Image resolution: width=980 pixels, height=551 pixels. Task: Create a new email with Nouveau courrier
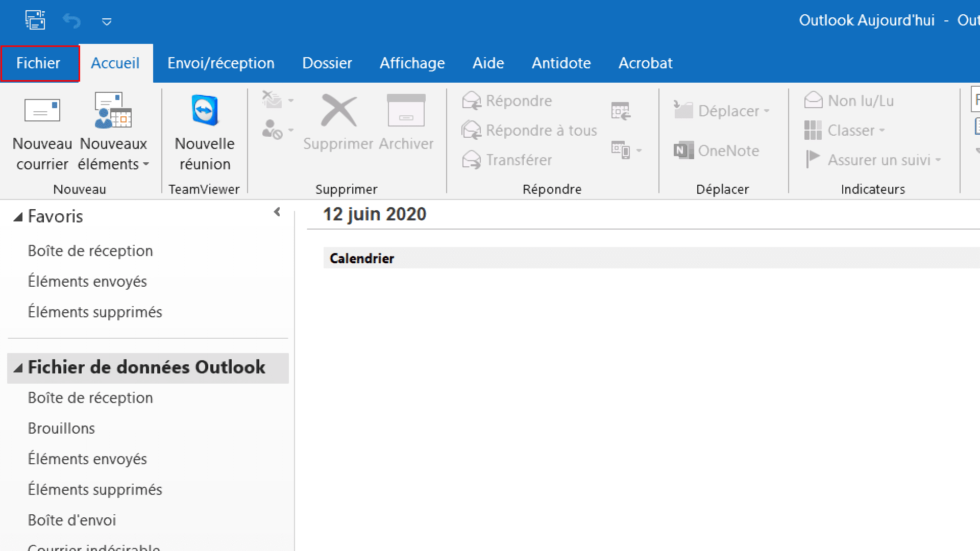[42, 132]
